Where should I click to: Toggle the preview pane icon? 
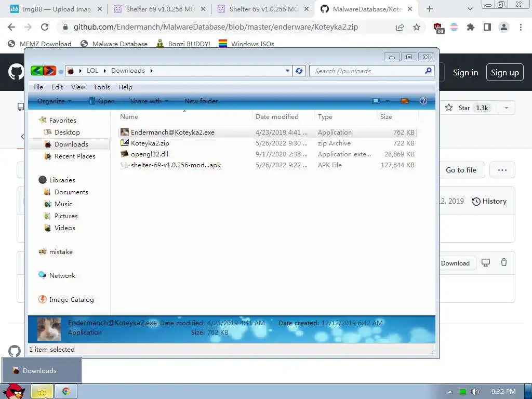[404, 101]
